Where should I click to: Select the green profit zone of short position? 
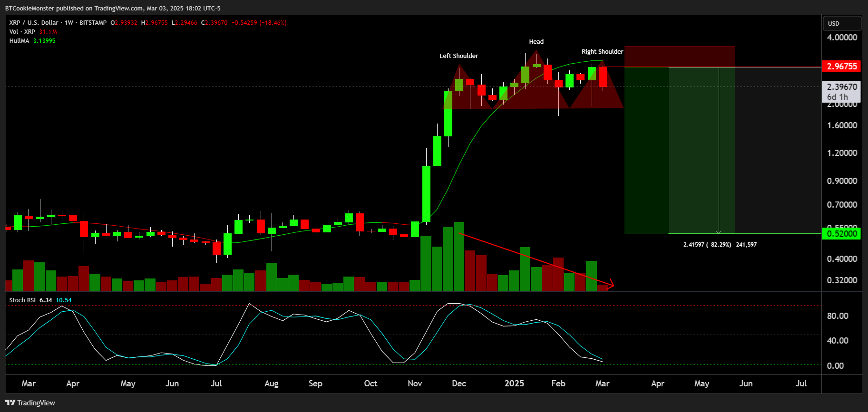coord(680,150)
